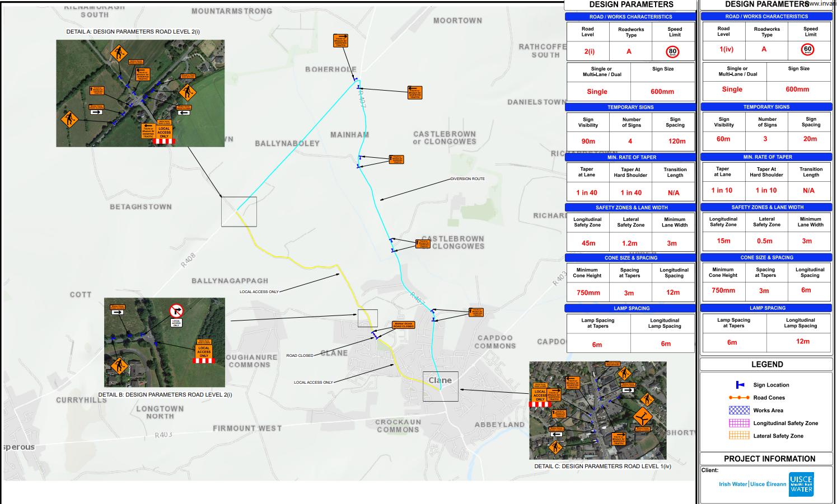
Task: Click the crossroads warning sign in Detail C
Action: tap(642, 417)
